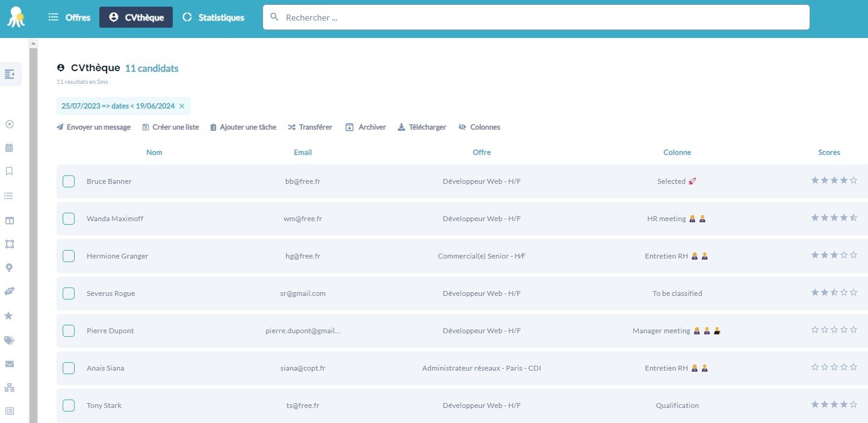Click Archiver in the toolbar
Image resolution: width=868 pixels, height=423 pixels.
point(365,127)
